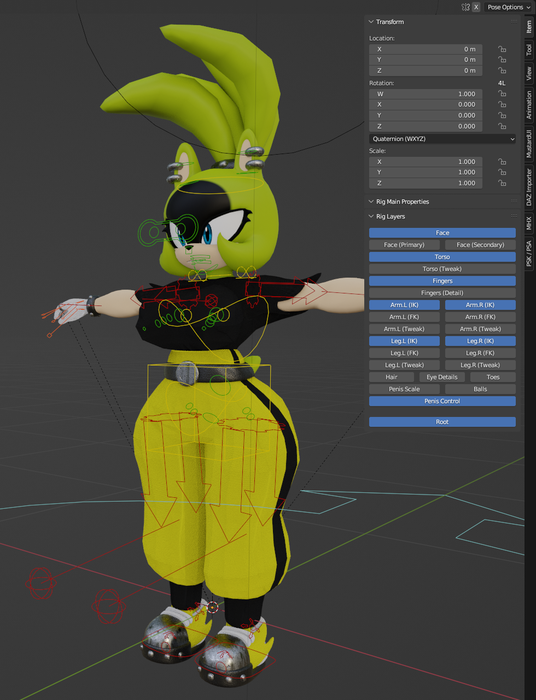Screen dimensions: 536x700
Task: Grab the Transform panel drag handle
Action: [x=514, y=21]
